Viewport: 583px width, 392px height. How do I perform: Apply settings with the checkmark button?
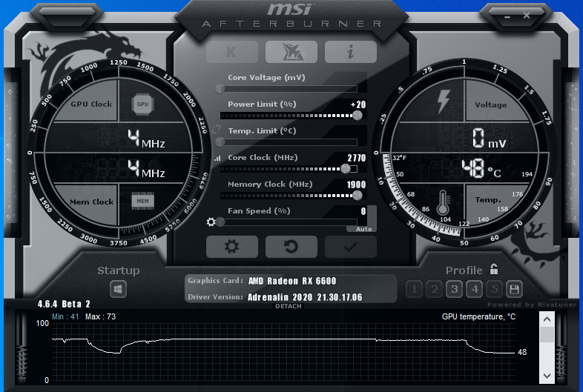point(351,246)
